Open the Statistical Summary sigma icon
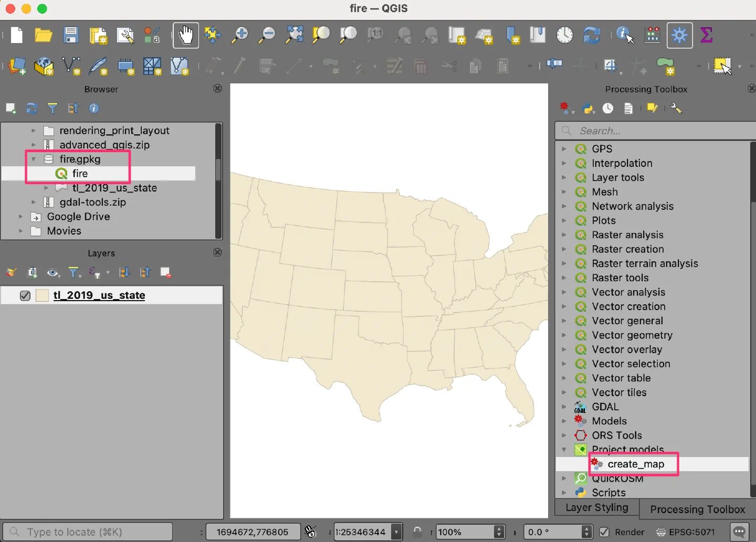 (707, 35)
